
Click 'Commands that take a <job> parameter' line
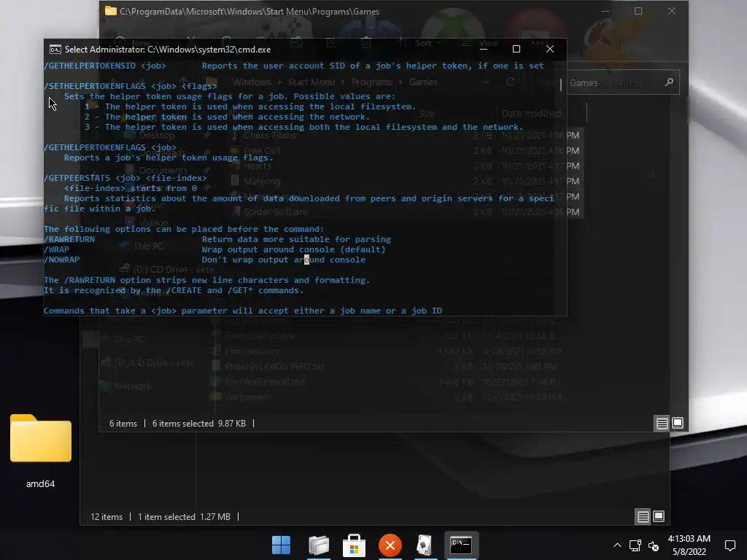point(243,311)
